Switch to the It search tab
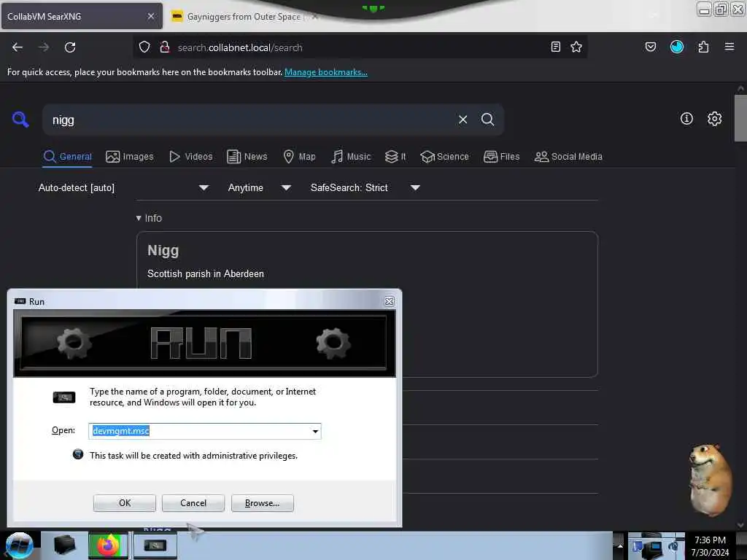This screenshot has height=560, width=747. (395, 157)
